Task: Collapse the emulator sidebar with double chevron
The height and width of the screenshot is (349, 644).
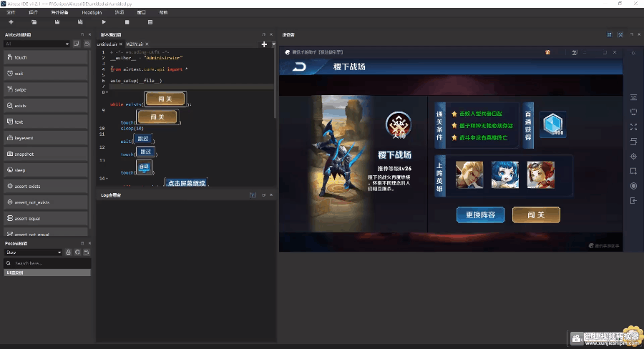Action: (x=633, y=52)
